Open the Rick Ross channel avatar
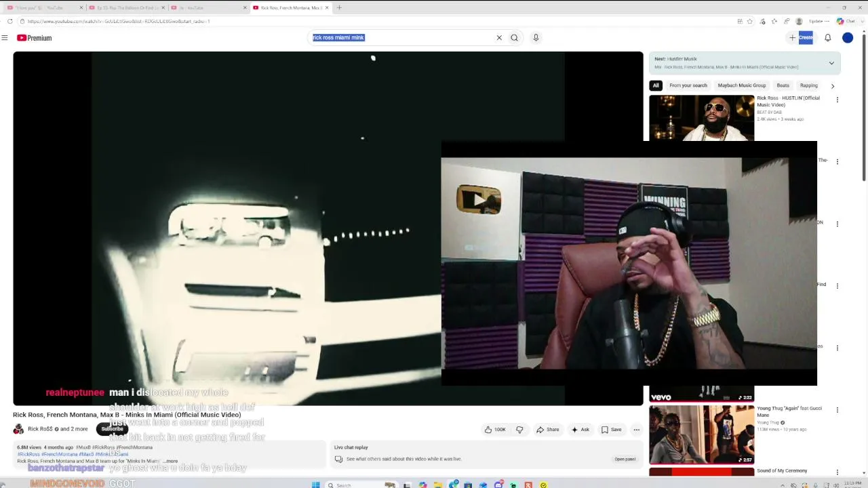This screenshot has height=488, width=868. pos(18,429)
